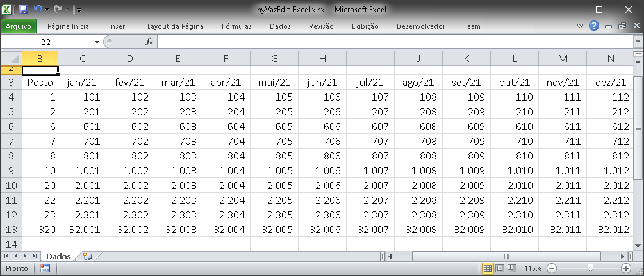The height and width of the screenshot is (276, 644).
Task: Click cell dez/21
Action: tap(610, 82)
